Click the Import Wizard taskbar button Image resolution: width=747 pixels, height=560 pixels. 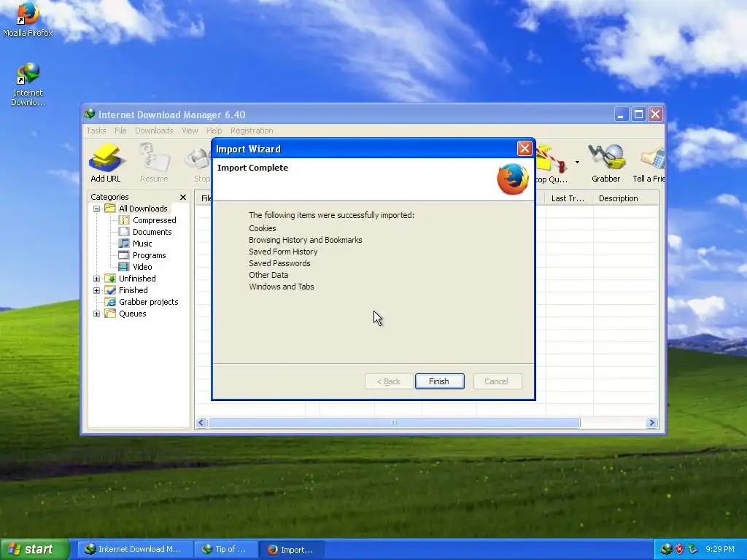click(292, 550)
